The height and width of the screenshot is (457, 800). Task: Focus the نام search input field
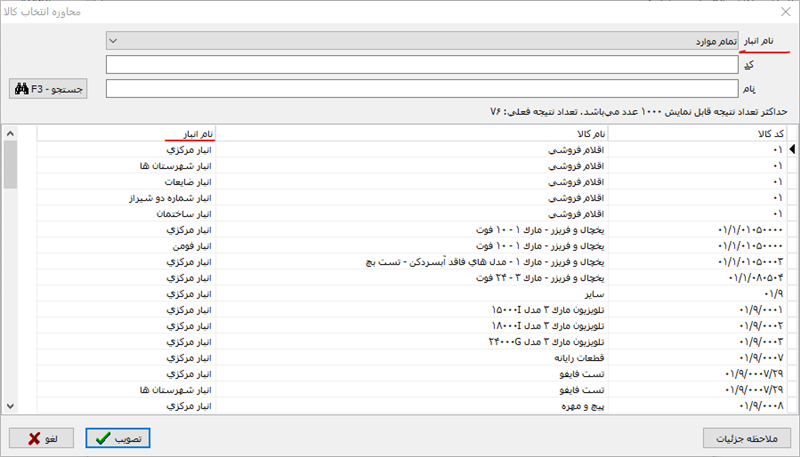[422, 89]
